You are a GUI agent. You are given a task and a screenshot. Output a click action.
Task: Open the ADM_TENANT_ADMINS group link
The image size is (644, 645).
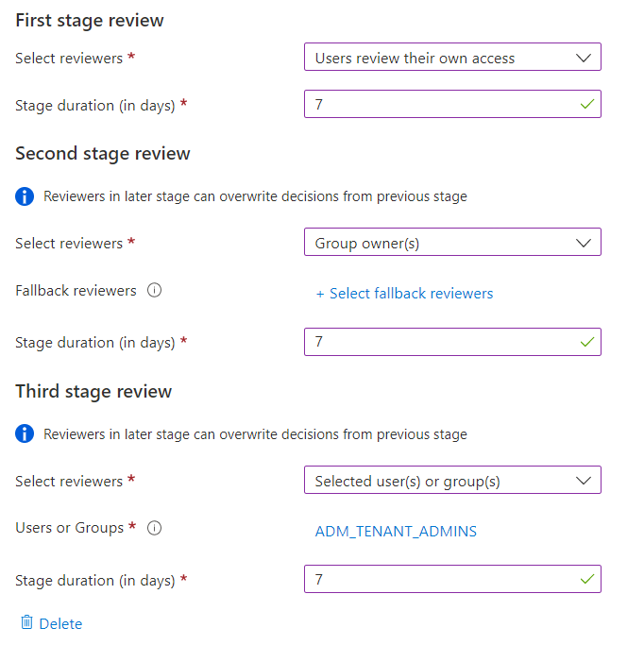[396, 532]
